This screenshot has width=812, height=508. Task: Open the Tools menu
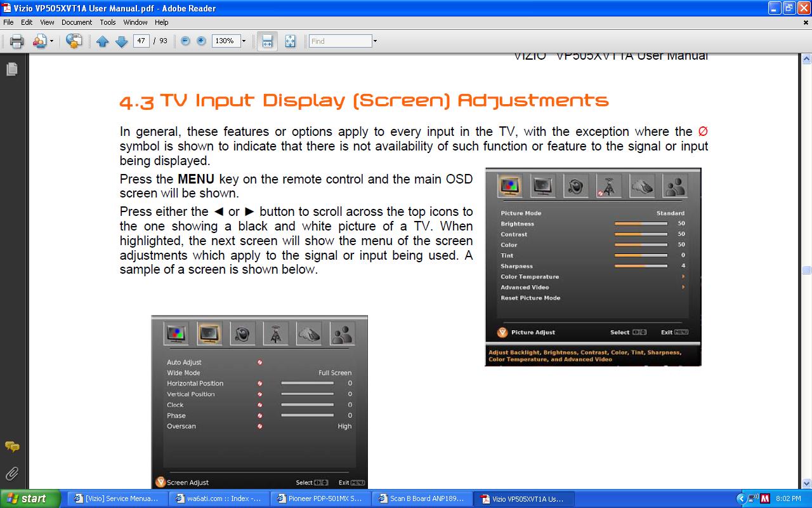click(x=108, y=22)
